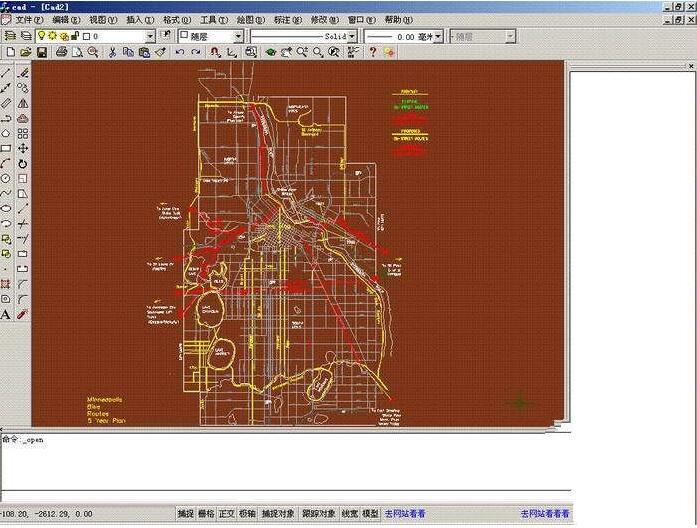Expand the layer 0 dropdown
Image resolution: width=697 pixels, height=528 pixels.
150,36
